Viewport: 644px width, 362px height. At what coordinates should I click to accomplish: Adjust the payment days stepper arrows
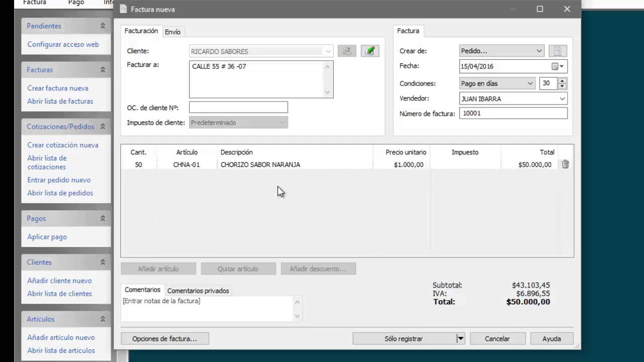click(562, 83)
